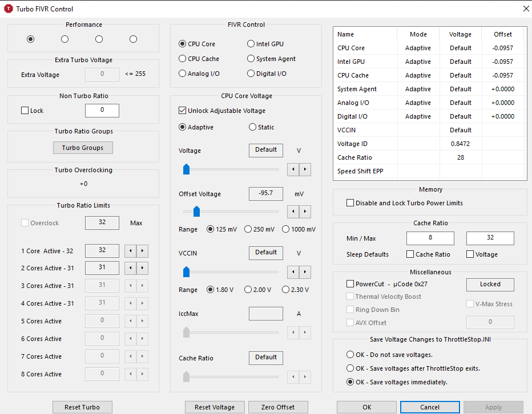Click the Reset Turbo button
Viewport: 532px width, 414px height.
[82, 407]
